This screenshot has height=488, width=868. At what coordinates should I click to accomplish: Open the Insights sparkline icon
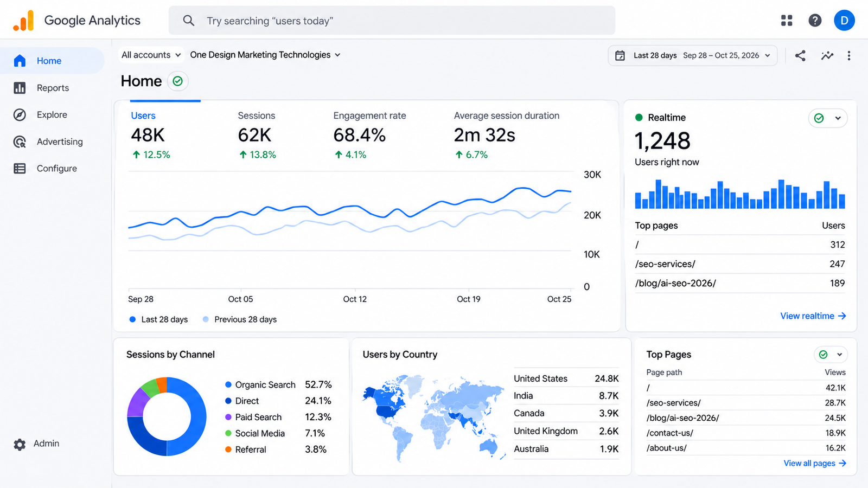pos(827,55)
